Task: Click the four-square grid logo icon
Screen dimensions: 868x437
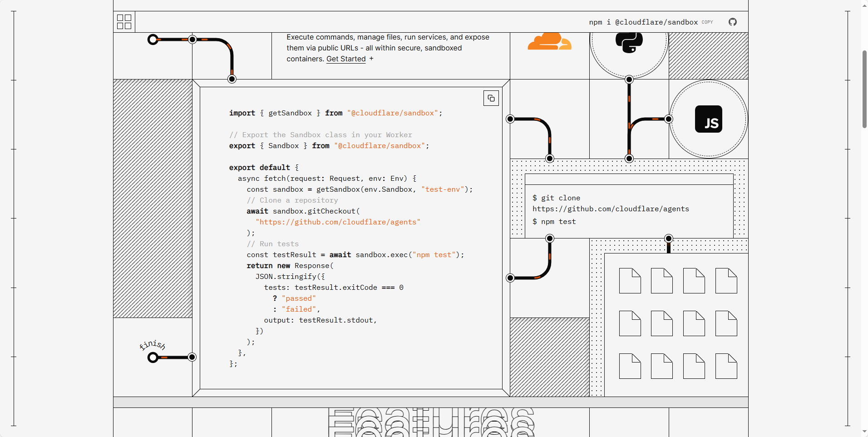Action: click(124, 22)
